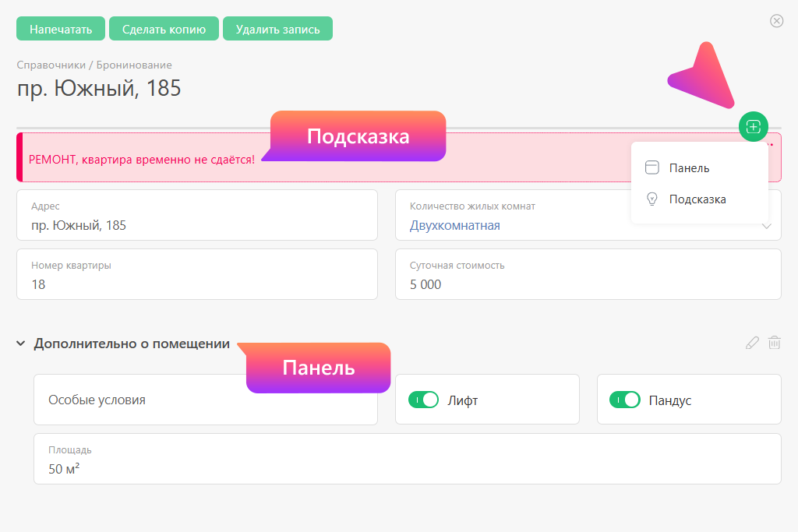Click the pencil edit icon for panel
The height and width of the screenshot is (532, 798).
[752, 343]
